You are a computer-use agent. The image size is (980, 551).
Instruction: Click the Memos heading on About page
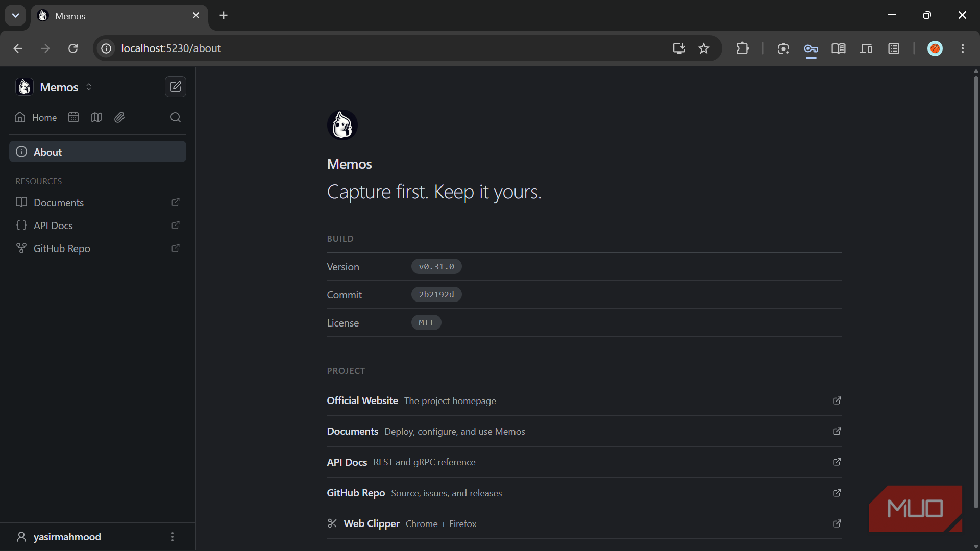pyautogui.click(x=350, y=164)
